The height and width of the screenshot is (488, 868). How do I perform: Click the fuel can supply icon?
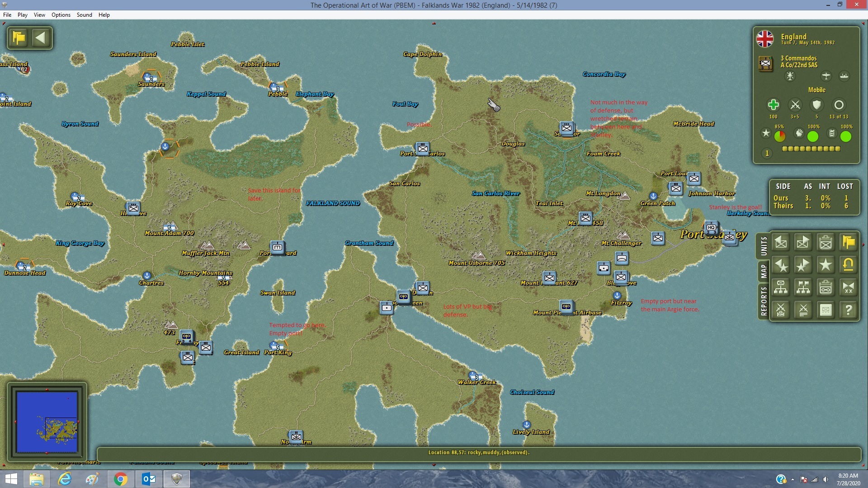[832, 133]
